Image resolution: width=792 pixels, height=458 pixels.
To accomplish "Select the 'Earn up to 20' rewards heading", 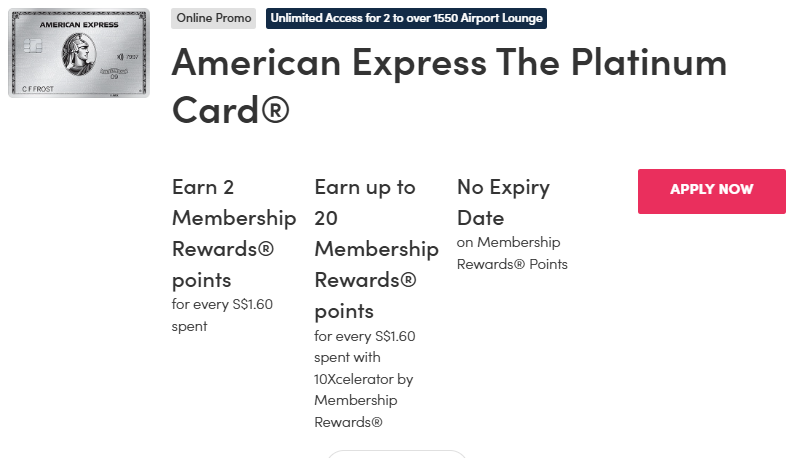I will [x=375, y=248].
